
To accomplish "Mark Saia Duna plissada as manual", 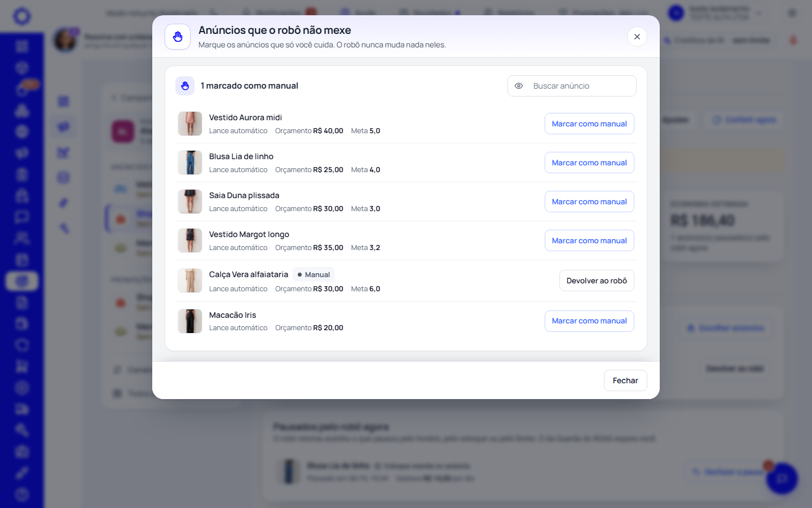I will coord(589,202).
